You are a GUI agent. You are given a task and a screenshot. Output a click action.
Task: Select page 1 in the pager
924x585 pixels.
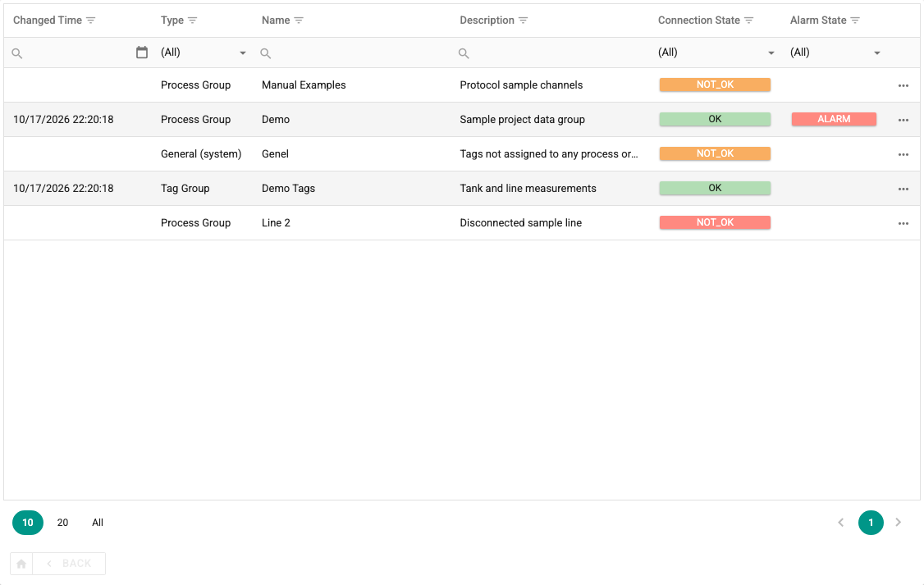pyautogui.click(x=871, y=523)
